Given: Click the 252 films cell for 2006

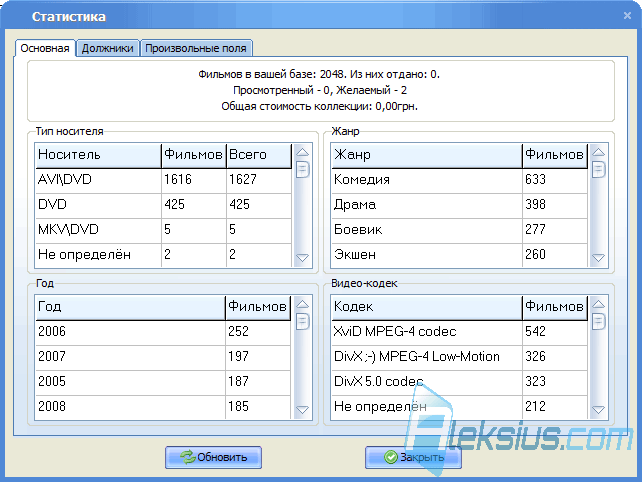Looking at the screenshot, I should tap(258, 332).
